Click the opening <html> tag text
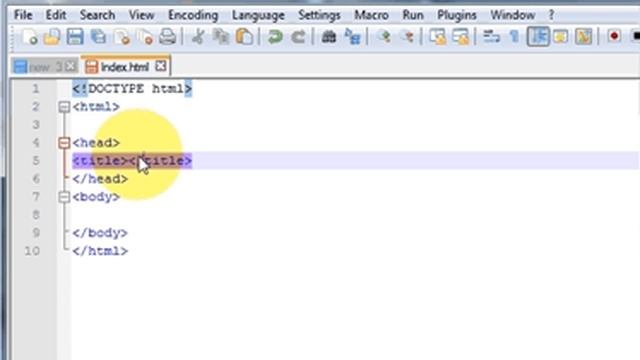 tap(96, 107)
